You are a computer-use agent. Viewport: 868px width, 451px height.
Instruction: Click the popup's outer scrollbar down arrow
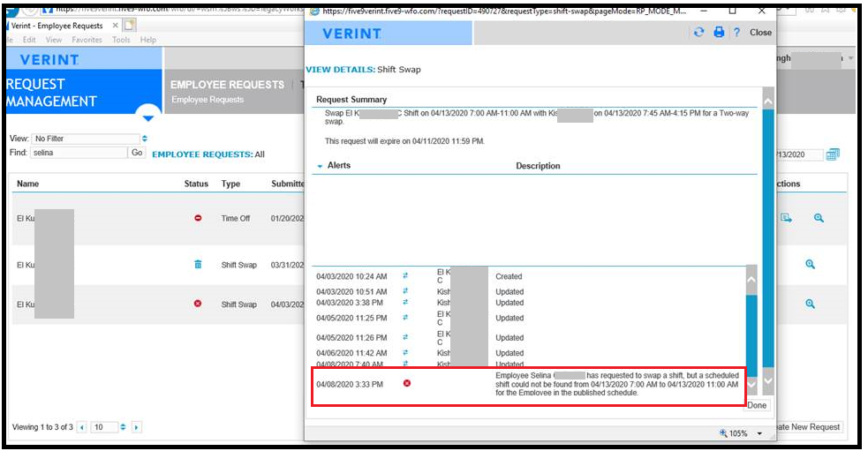pos(768,380)
